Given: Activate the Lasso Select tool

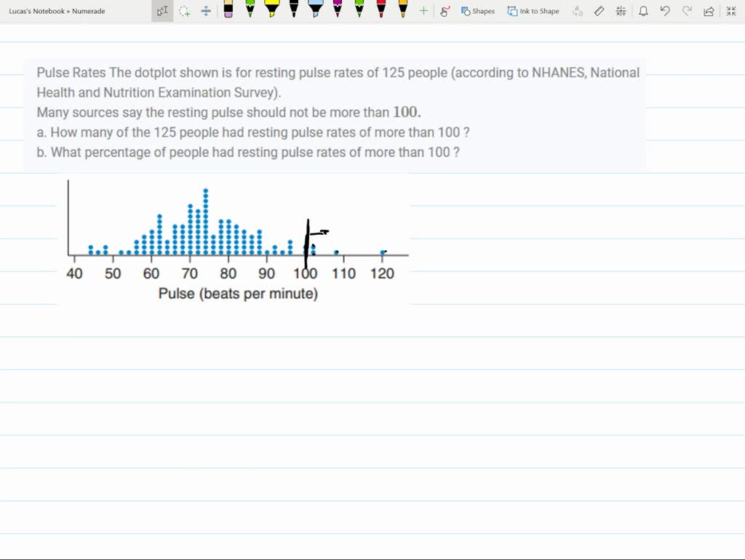Looking at the screenshot, I should click(184, 11).
